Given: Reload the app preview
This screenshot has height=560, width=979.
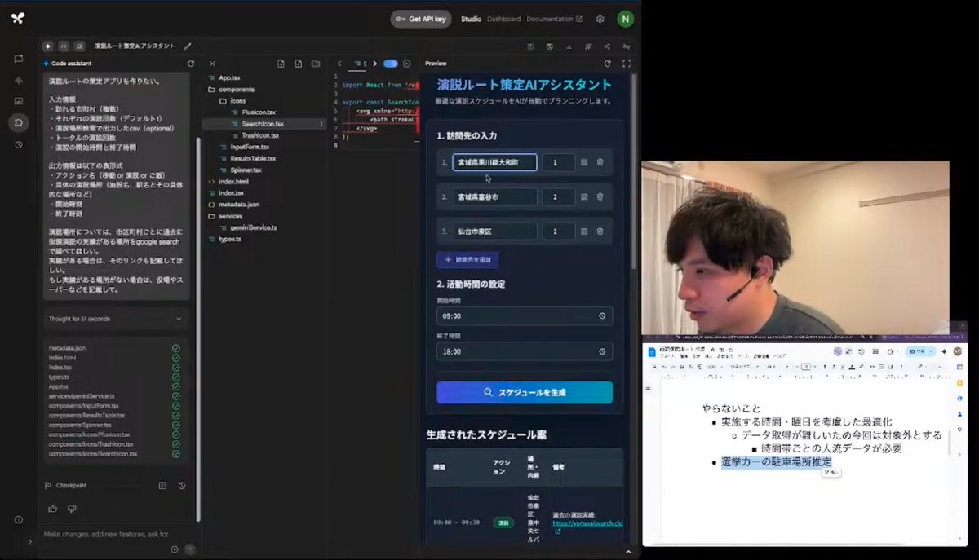Looking at the screenshot, I should click(607, 64).
